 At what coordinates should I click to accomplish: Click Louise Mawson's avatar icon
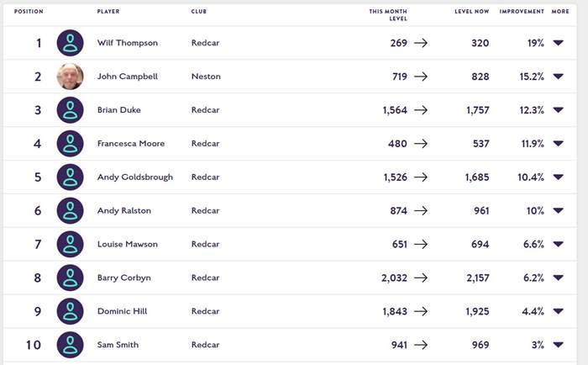pos(70,245)
